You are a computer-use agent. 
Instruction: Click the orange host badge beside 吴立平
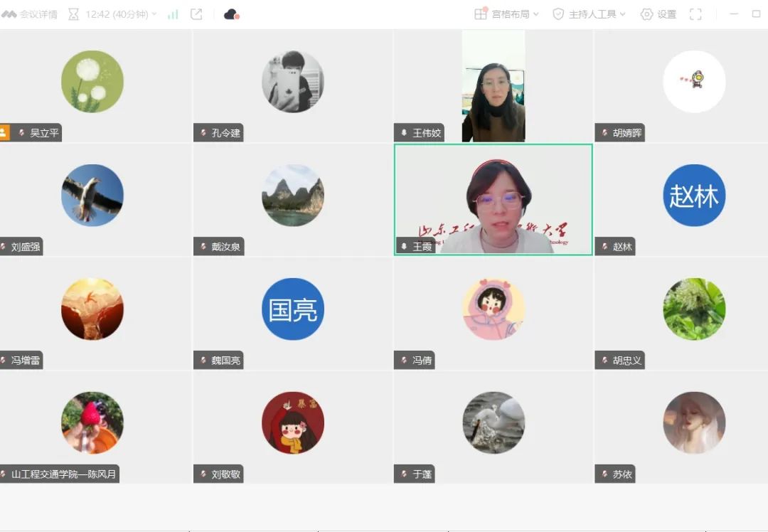pyautogui.click(x=4, y=133)
